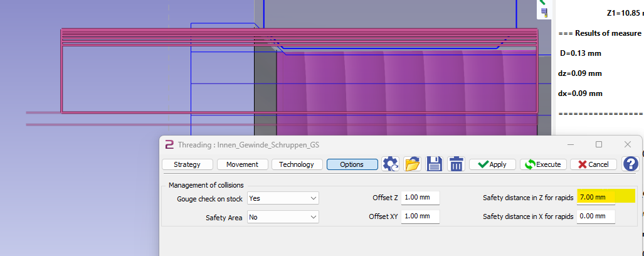The height and width of the screenshot is (256, 644).
Task: Open the Safety Area dropdown
Action: [283, 217]
